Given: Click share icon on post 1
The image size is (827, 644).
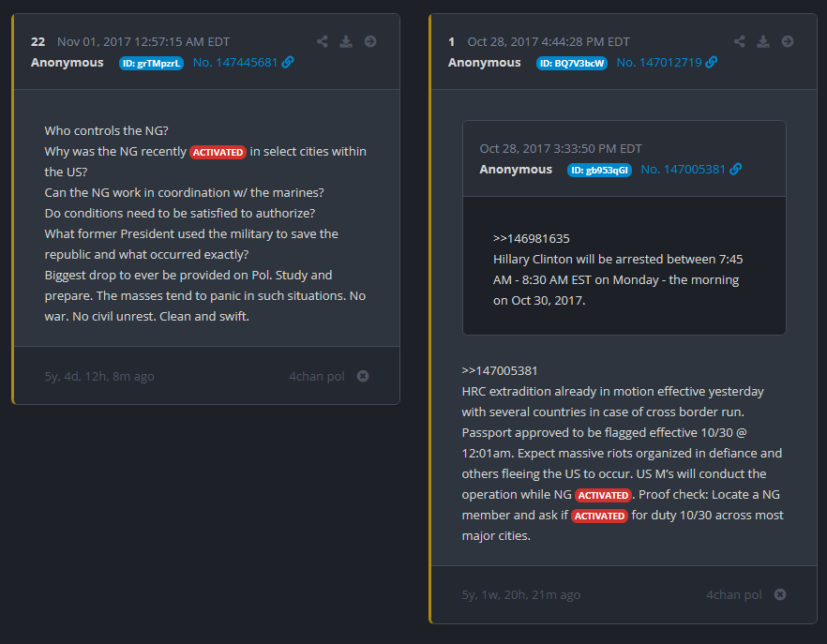Looking at the screenshot, I should pyautogui.click(x=740, y=41).
